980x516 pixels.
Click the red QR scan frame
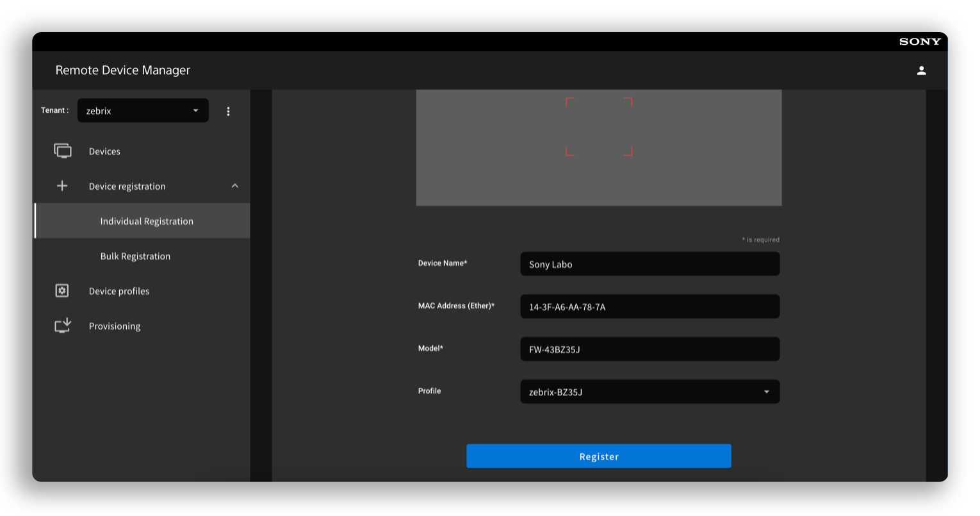(x=598, y=126)
